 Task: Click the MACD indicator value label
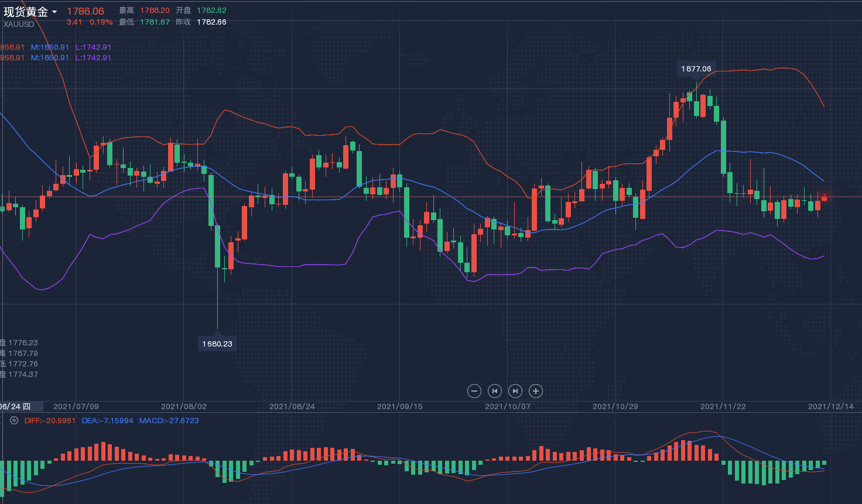(x=169, y=420)
